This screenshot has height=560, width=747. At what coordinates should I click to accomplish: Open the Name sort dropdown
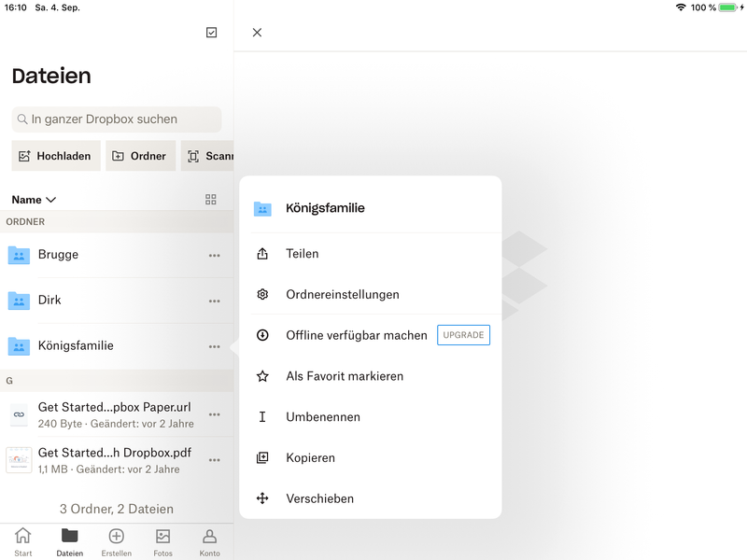[x=34, y=200]
